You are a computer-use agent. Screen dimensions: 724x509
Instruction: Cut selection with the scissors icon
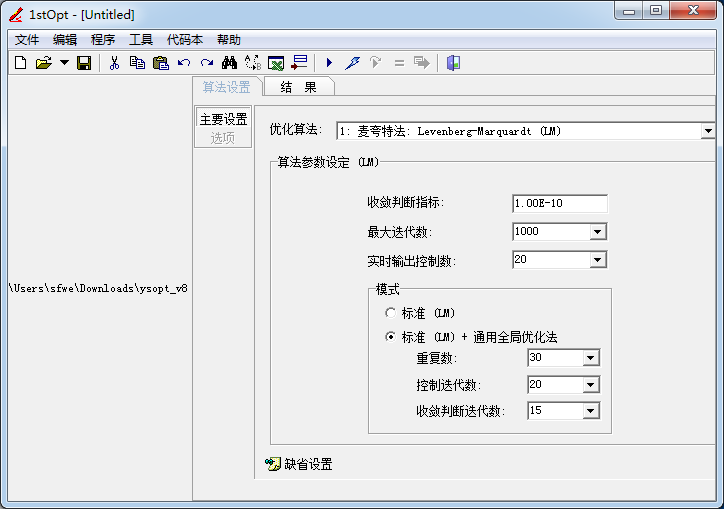[114, 62]
